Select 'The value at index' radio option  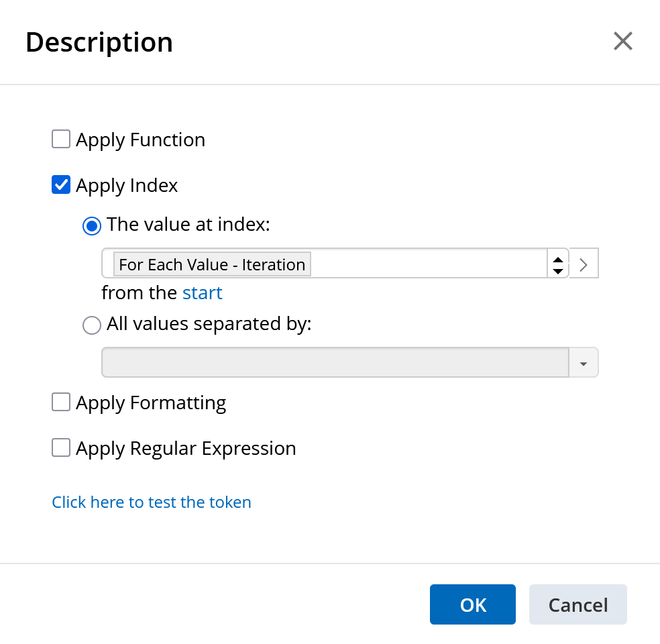pyautogui.click(x=92, y=225)
